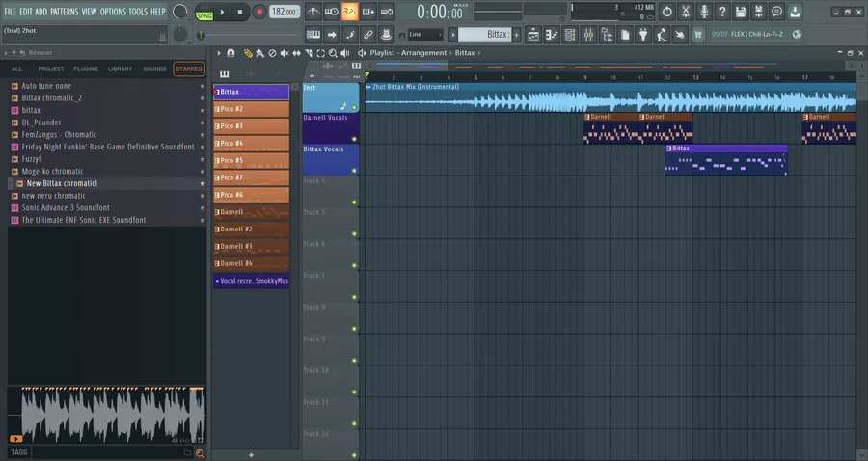Toggle Track 5 mute switch
Image resolution: width=868 pixels, height=461 pixels.
coord(354,234)
